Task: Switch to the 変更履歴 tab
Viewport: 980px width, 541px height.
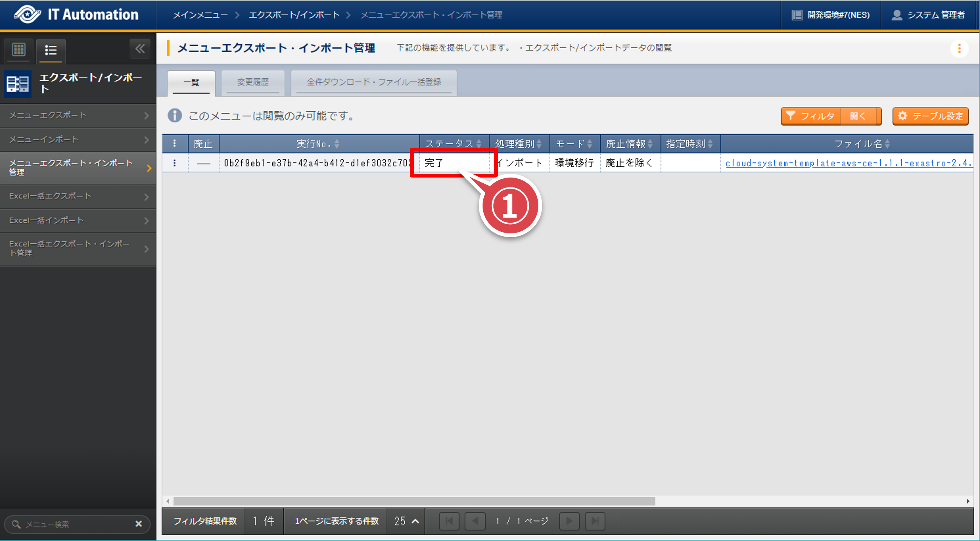Action: (253, 82)
